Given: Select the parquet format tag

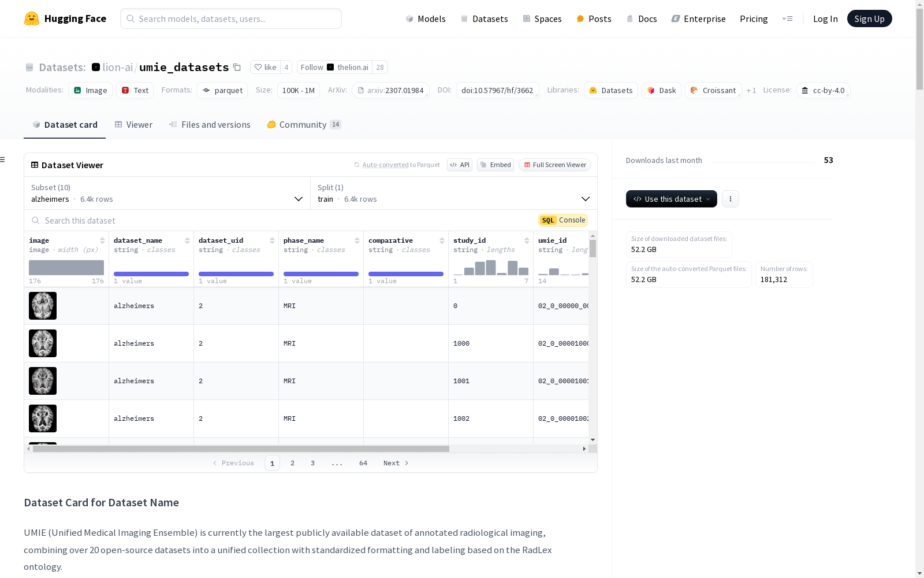Looking at the screenshot, I should (222, 90).
